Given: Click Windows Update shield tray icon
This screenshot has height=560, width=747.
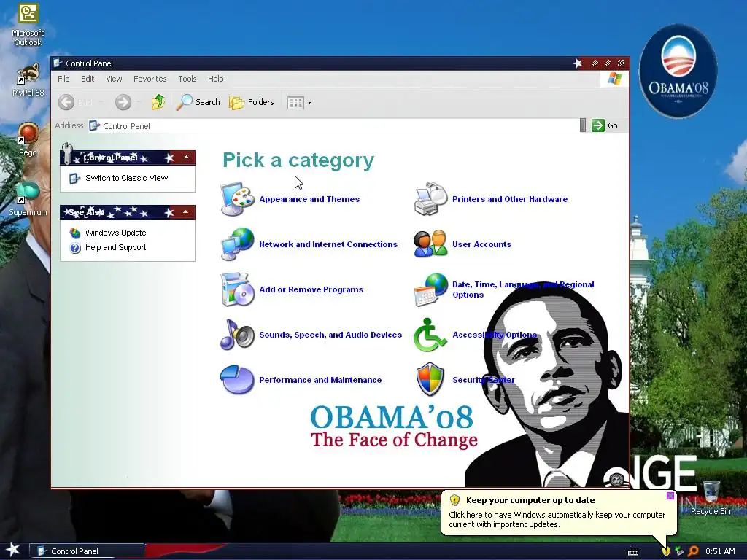Looking at the screenshot, I should coord(665,551).
